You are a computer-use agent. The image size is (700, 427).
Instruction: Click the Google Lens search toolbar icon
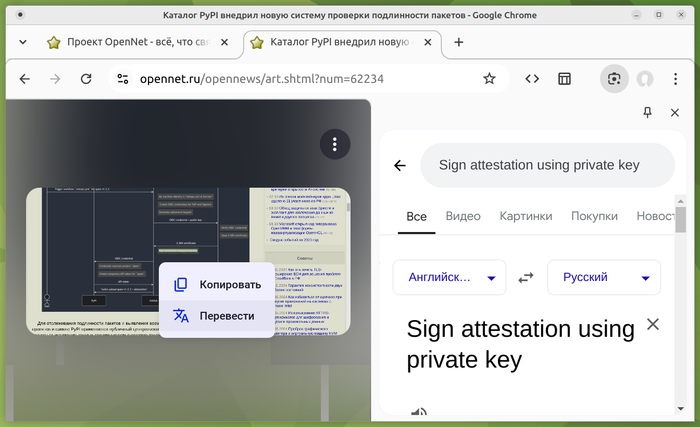coord(614,79)
